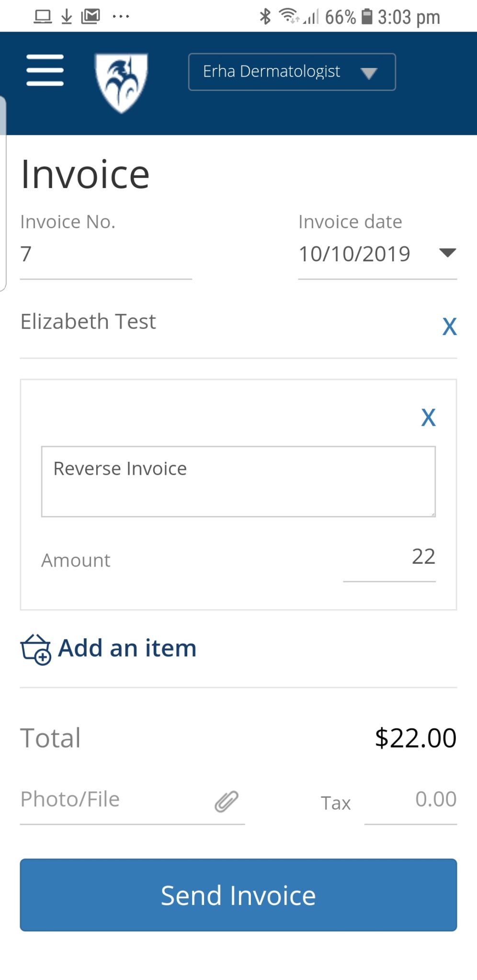The height and width of the screenshot is (980, 477).
Task: Tap the battery status icon
Action: pyautogui.click(x=367, y=17)
